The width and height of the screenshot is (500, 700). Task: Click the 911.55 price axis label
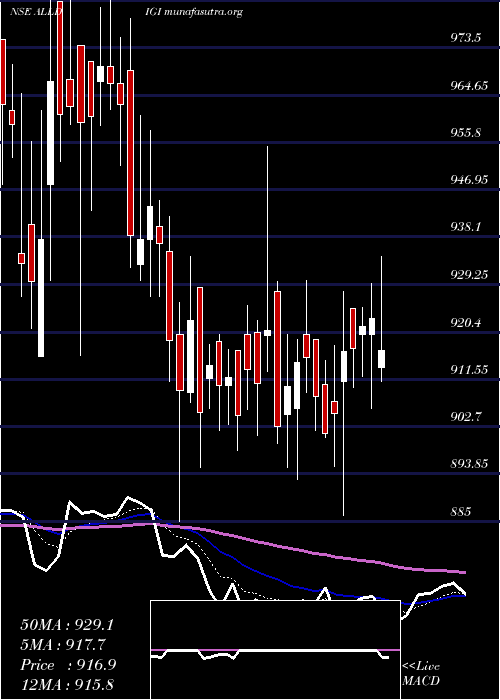469,370
